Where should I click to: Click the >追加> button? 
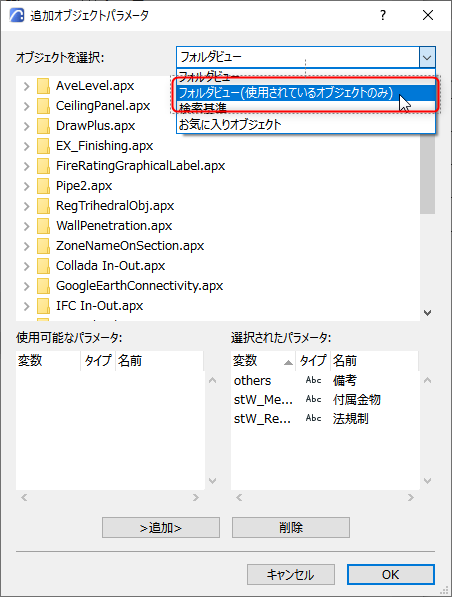(161, 527)
